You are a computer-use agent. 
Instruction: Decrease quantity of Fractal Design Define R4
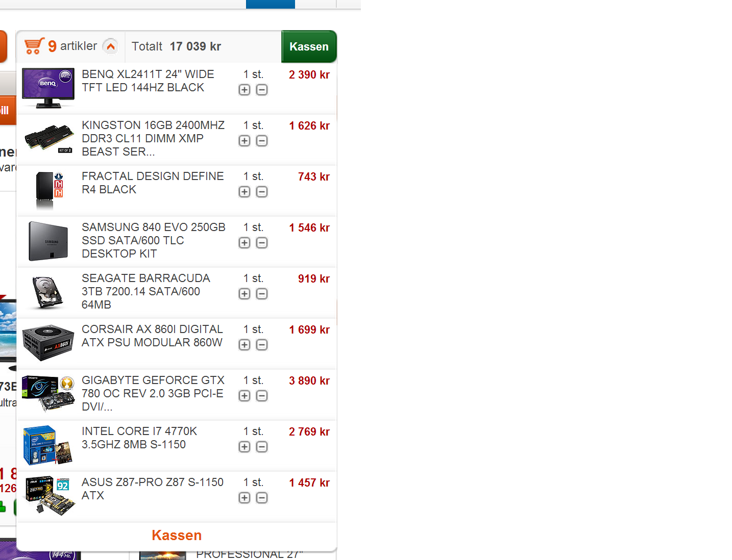[x=262, y=192]
